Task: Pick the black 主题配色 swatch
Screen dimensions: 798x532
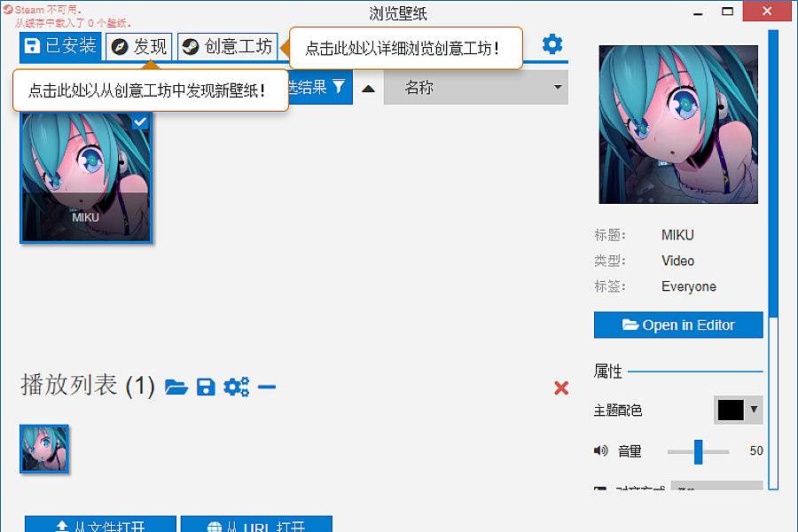Action: coord(731,410)
